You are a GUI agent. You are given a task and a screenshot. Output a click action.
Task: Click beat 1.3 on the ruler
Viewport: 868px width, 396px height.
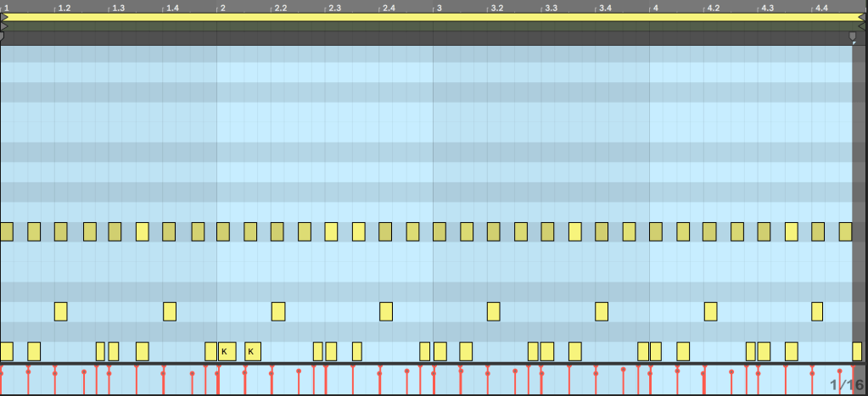click(x=118, y=8)
